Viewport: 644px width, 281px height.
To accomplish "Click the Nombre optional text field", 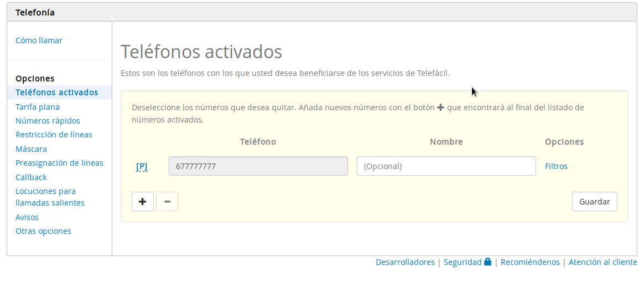I will pos(446,166).
